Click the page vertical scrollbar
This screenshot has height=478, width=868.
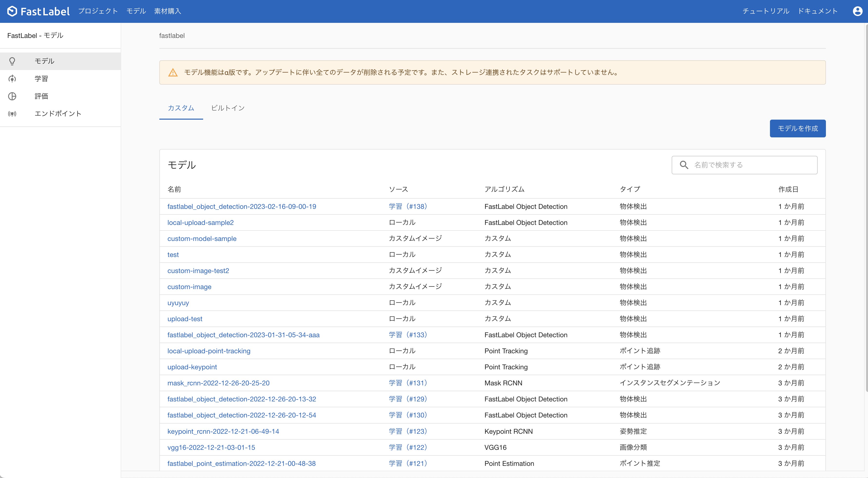coord(866,208)
